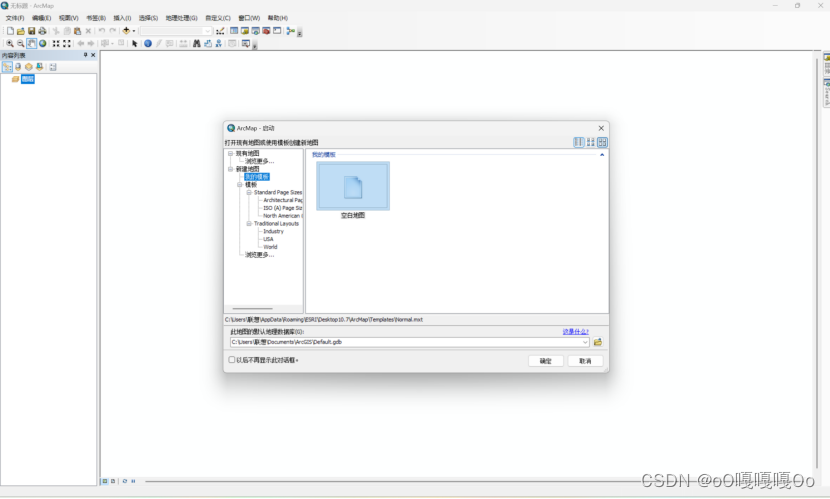This screenshot has height=499, width=830.
Task: Collapse the 我的模板 group chevron
Action: pos(602,155)
